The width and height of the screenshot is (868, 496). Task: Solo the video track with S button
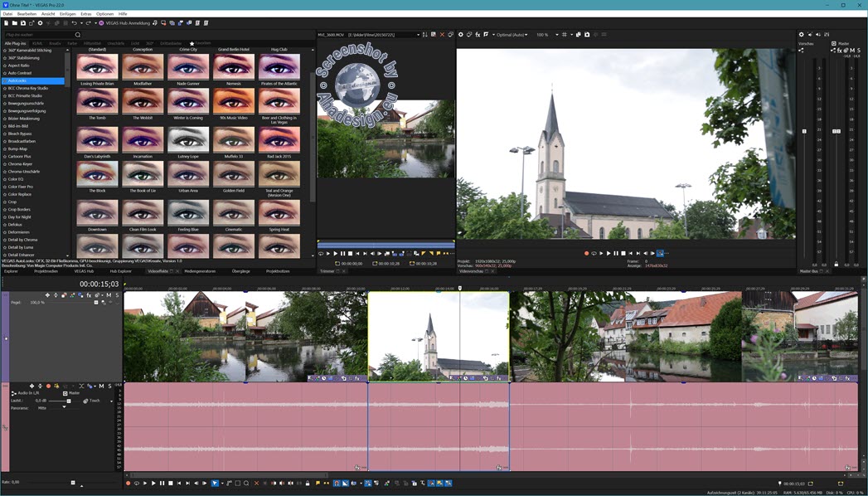[118, 295]
